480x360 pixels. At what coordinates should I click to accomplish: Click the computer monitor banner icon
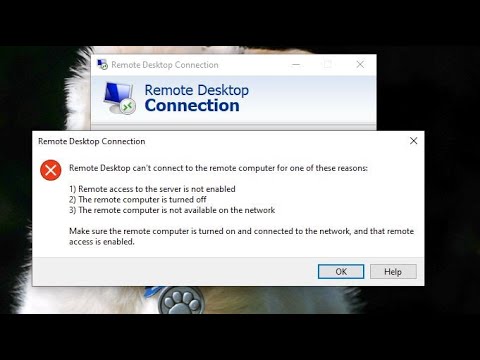click(x=119, y=98)
